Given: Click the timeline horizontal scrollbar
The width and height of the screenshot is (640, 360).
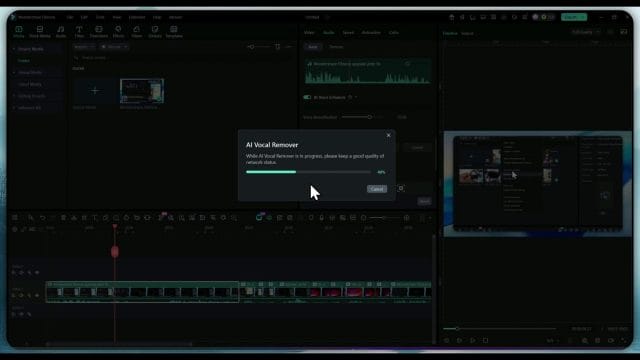Looking at the screenshot, I should tap(118, 344).
